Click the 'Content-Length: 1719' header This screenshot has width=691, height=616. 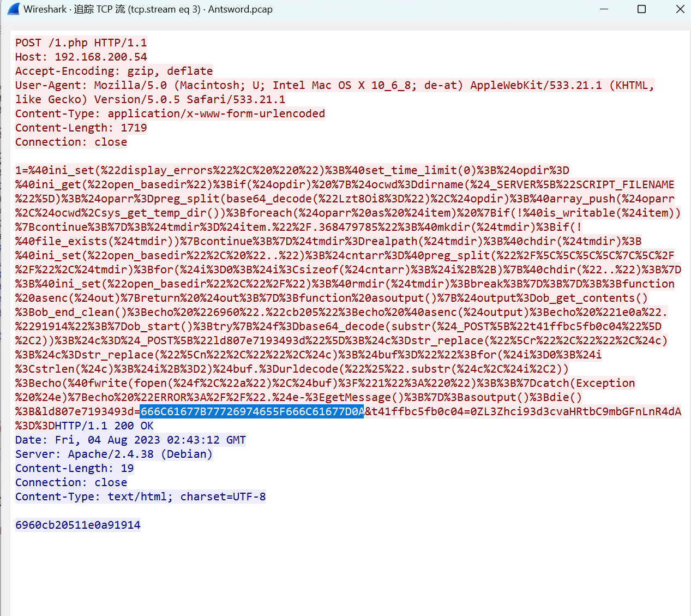pyautogui.click(x=81, y=128)
